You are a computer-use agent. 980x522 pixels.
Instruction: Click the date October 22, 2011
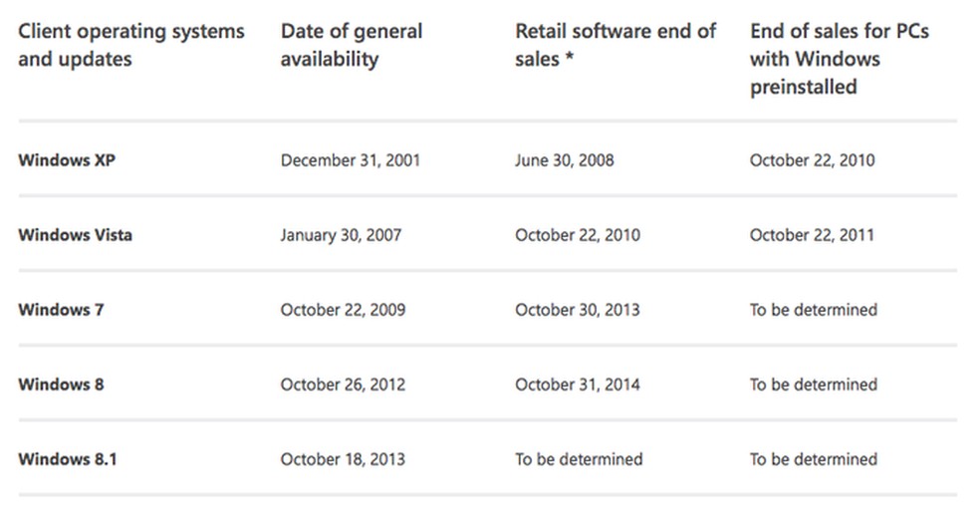tap(812, 235)
